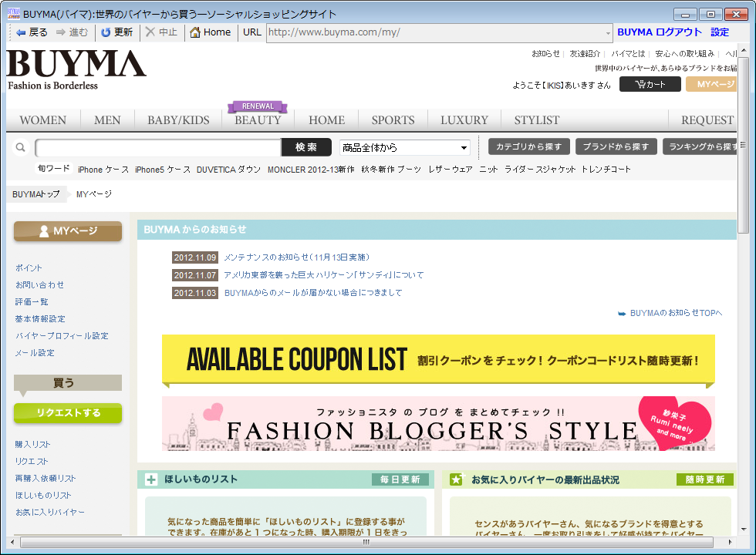
Task: Click the stop (中止) X button
Action: click(161, 32)
